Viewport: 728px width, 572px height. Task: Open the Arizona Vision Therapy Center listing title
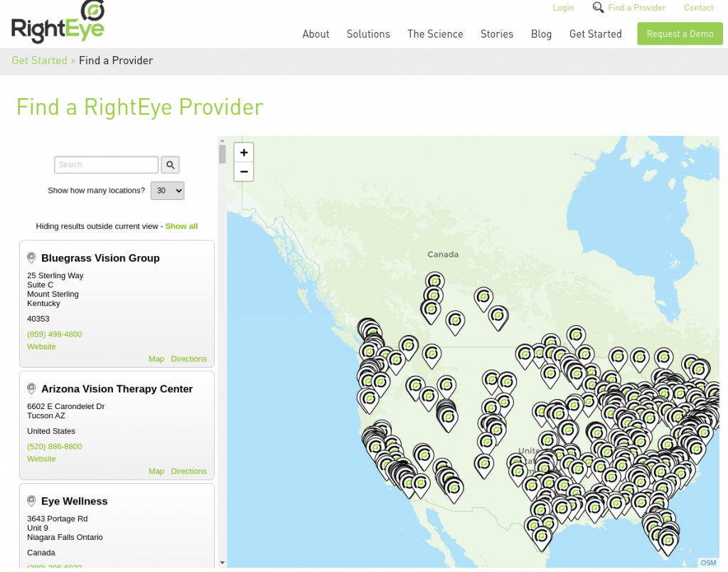pyautogui.click(x=117, y=389)
